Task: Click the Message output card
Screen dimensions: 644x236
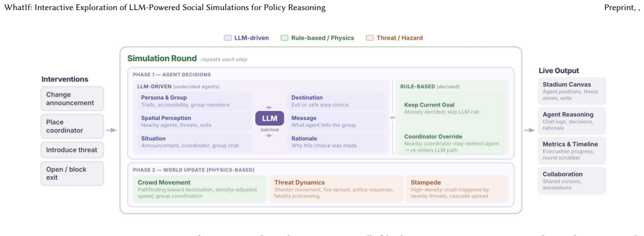Action: pyautogui.click(x=336, y=122)
